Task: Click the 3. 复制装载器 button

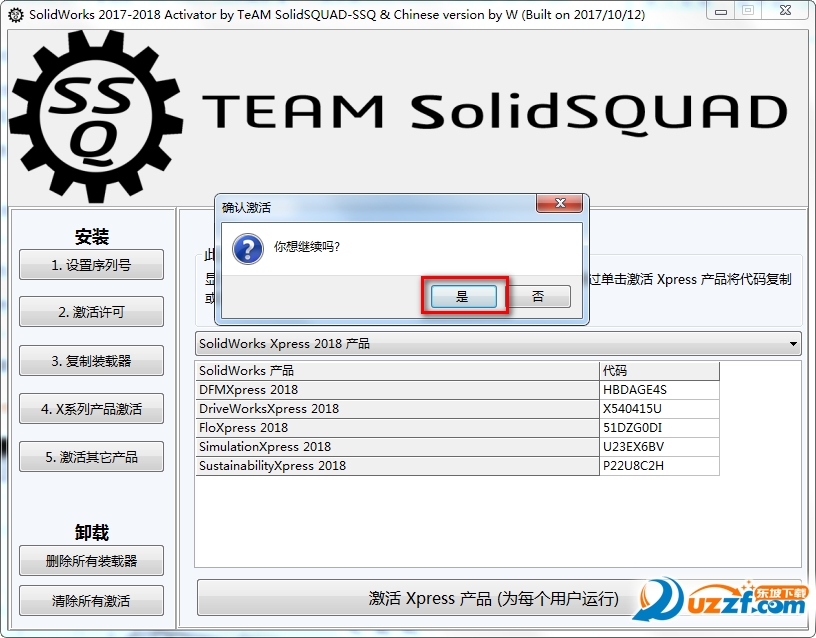Action: click(x=92, y=361)
